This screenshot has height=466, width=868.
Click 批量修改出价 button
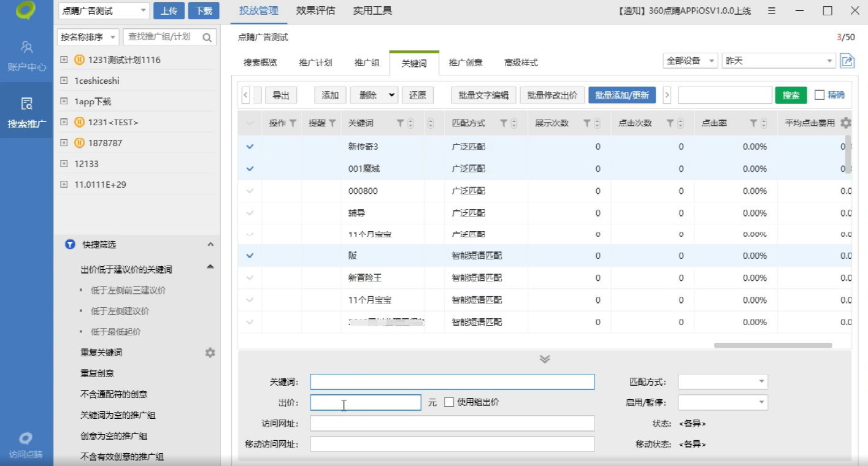[553, 95]
